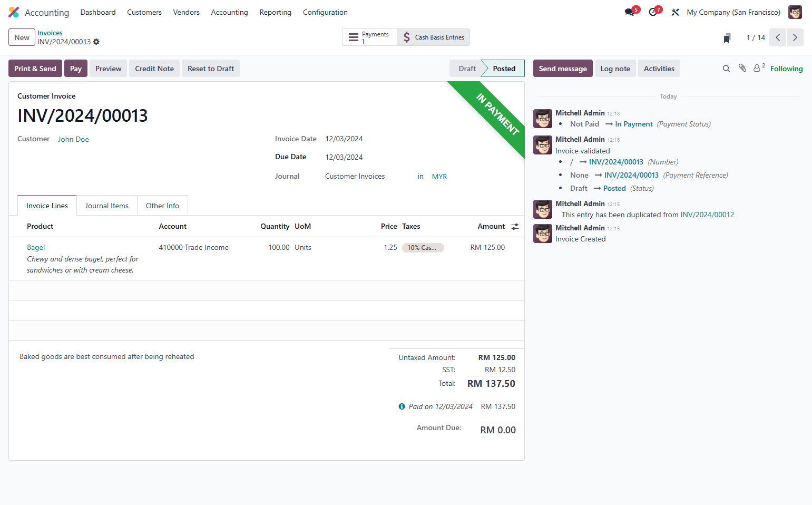Open customer John Doe link
The image size is (812, 505).
pyautogui.click(x=74, y=139)
